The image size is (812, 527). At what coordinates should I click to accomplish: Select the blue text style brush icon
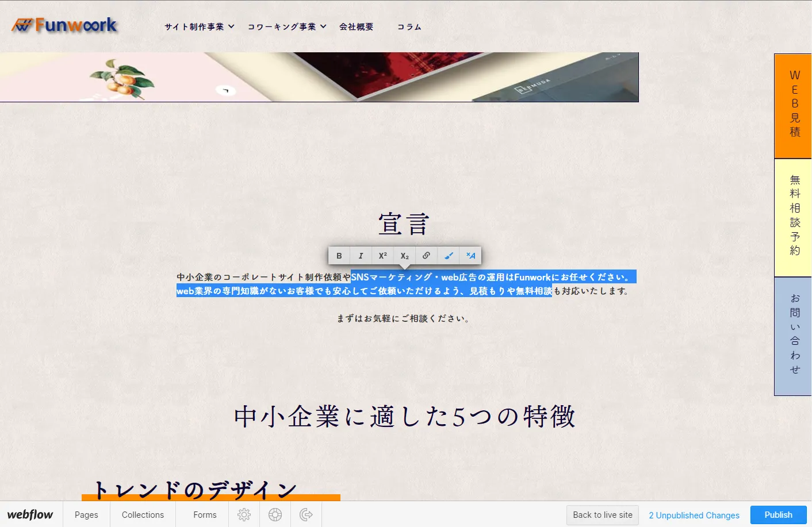[x=449, y=255]
